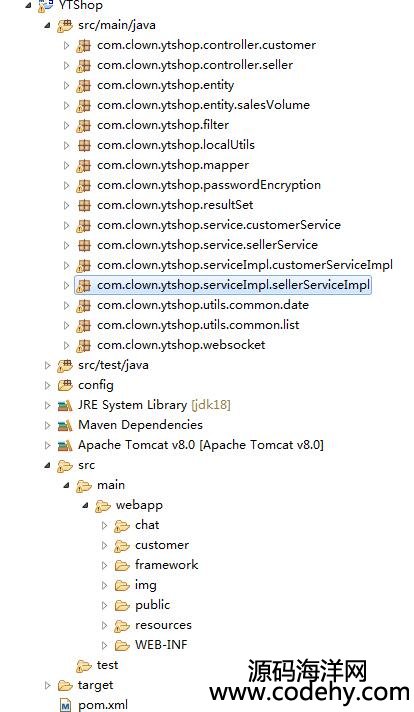This screenshot has width=414, height=712.
Task: Expand the target folder
Action: coord(47,685)
